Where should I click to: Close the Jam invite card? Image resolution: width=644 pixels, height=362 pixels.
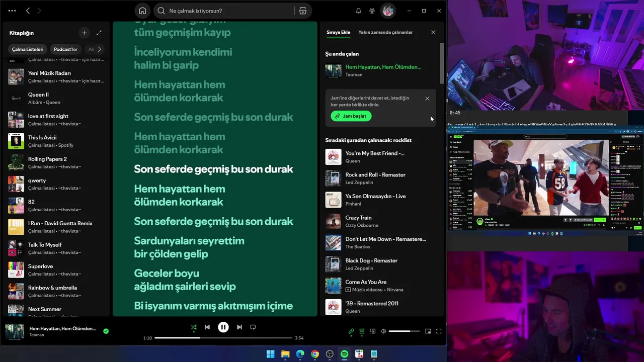point(427,99)
